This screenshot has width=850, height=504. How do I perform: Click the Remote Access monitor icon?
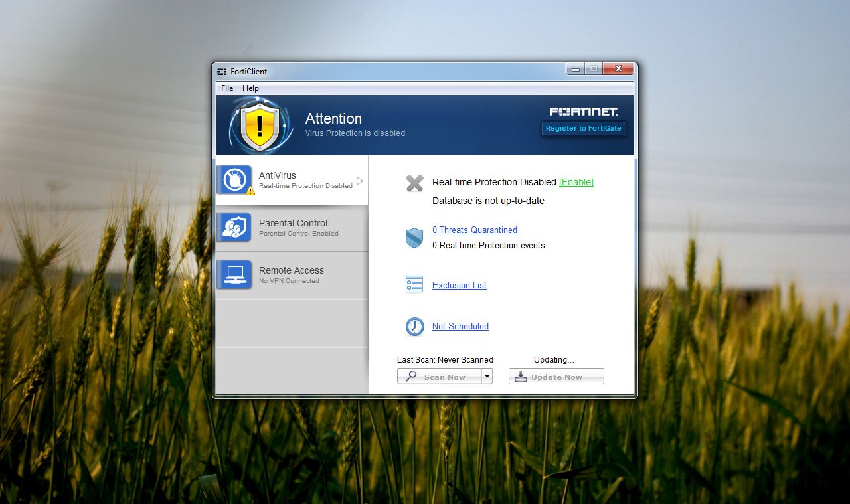coord(234,274)
